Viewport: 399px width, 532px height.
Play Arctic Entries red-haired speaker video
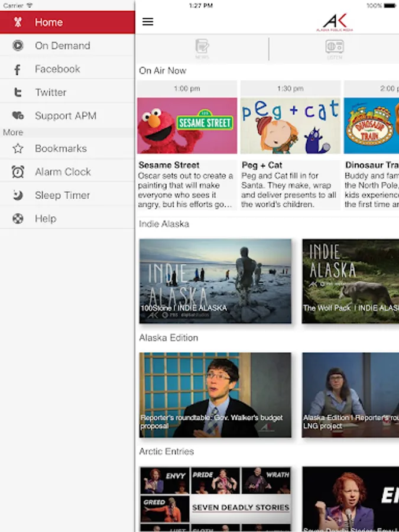[x=351, y=499]
